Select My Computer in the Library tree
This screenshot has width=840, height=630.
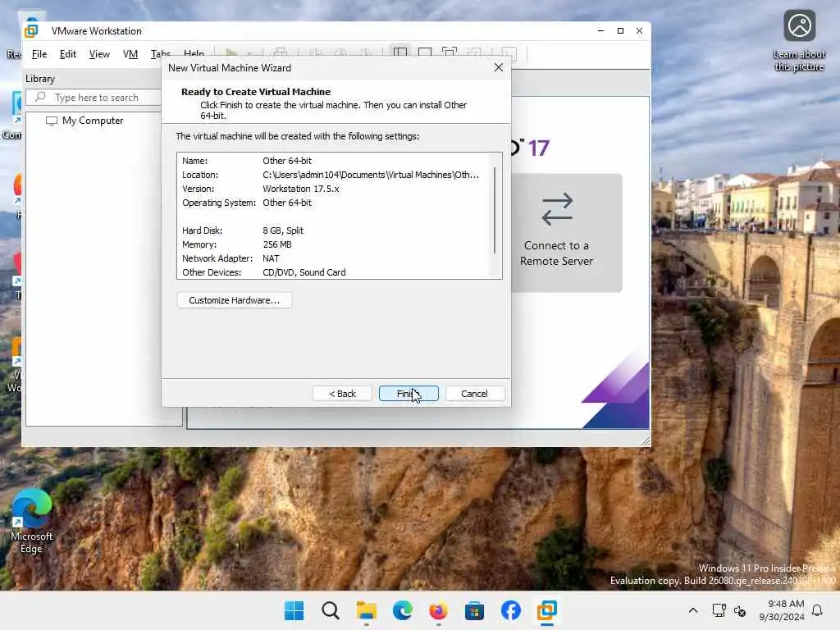click(92, 121)
